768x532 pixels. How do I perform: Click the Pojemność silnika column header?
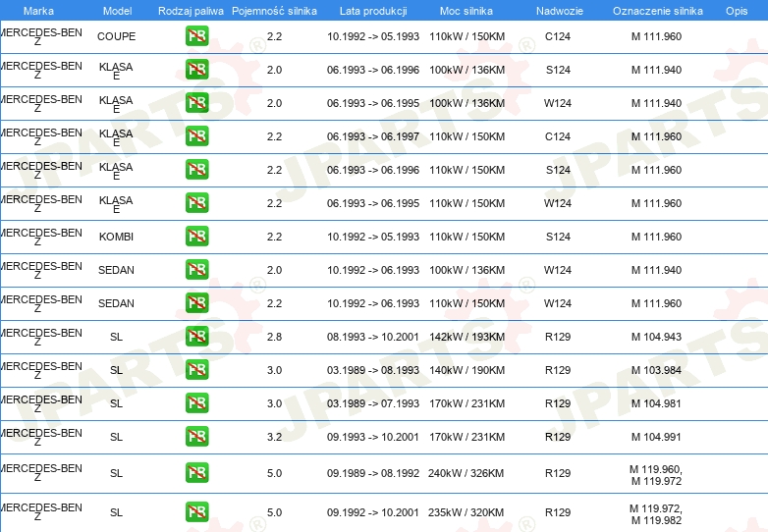click(274, 11)
